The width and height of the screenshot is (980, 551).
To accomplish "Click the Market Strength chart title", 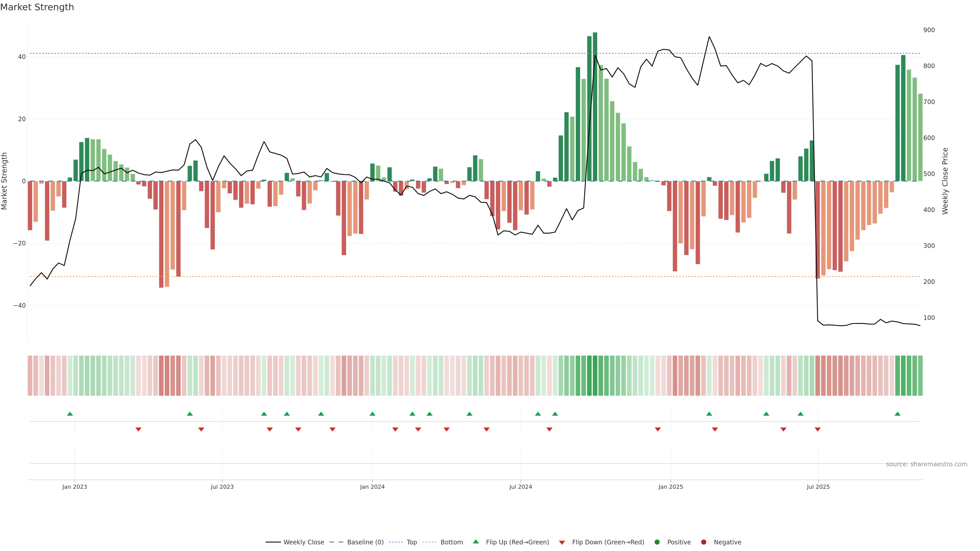I will [x=37, y=7].
